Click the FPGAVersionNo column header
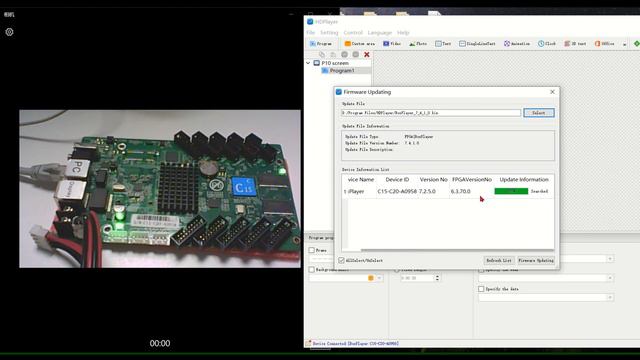The image size is (640, 360). (472, 180)
